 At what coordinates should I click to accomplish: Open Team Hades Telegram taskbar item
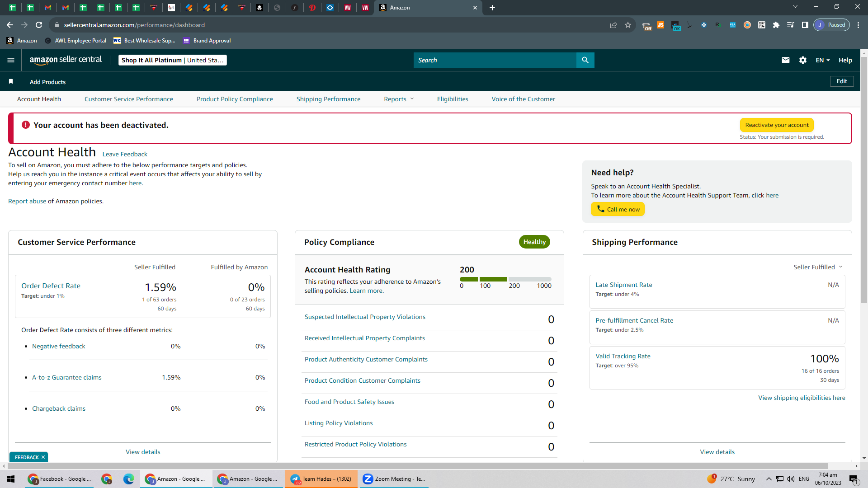[321, 479]
